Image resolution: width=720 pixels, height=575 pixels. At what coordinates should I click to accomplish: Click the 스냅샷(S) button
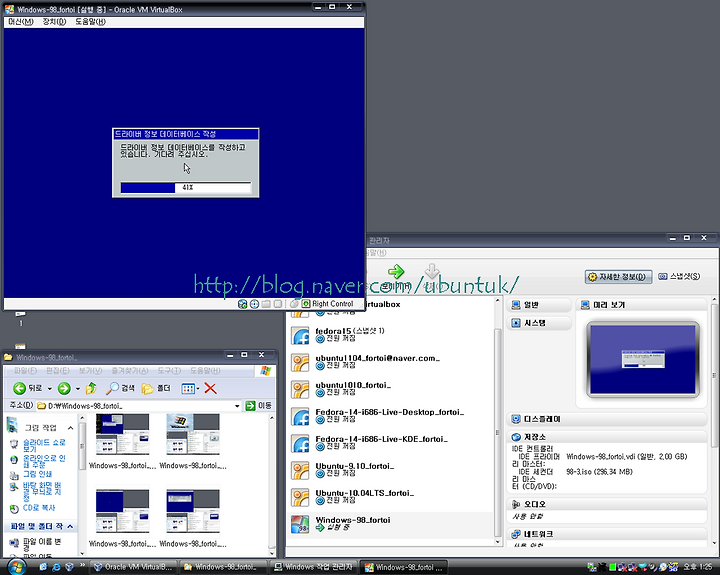pos(679,276)
